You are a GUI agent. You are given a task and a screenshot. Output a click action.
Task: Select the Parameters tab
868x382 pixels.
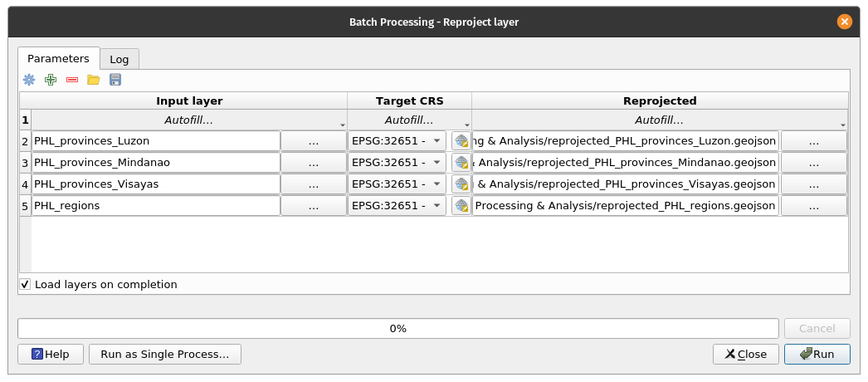coord(58,59)
